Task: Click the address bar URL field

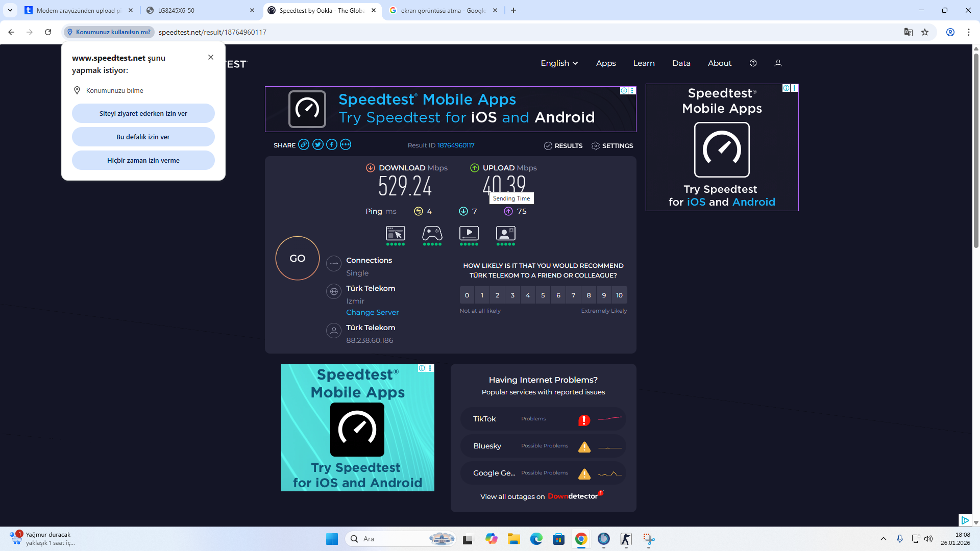Action: [x=526, y=32]
